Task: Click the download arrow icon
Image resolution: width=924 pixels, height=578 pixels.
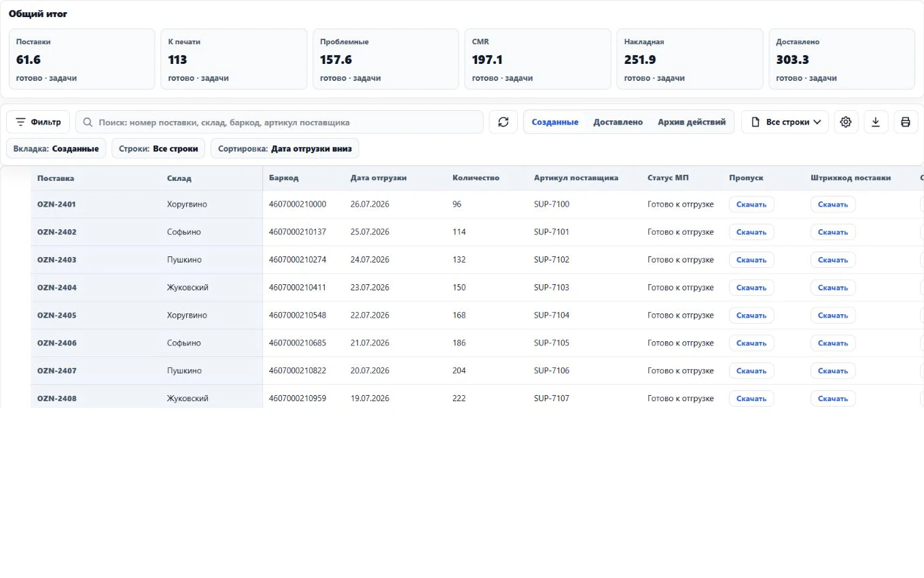Action: pyautogui.click(x=876, y=122)
